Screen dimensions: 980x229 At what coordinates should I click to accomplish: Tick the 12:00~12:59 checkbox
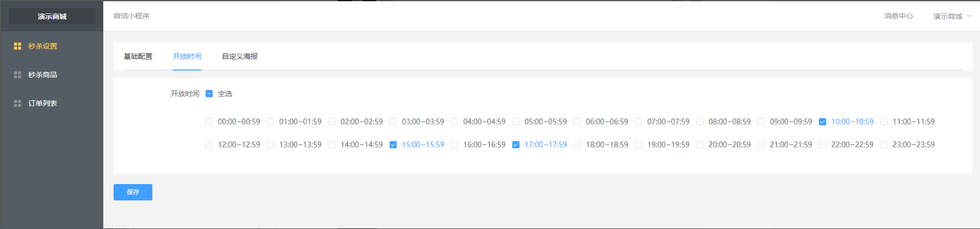209,145
